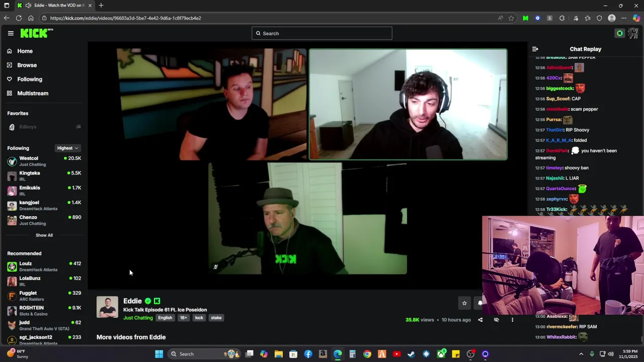Screen dimensions: 644x362
Task: Open recommended channel Fugglet
Action: 44,296
